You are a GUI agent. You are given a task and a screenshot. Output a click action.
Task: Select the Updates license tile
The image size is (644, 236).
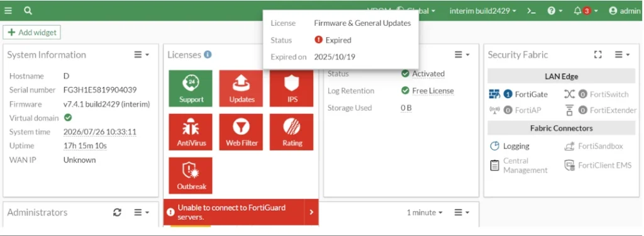241,88
